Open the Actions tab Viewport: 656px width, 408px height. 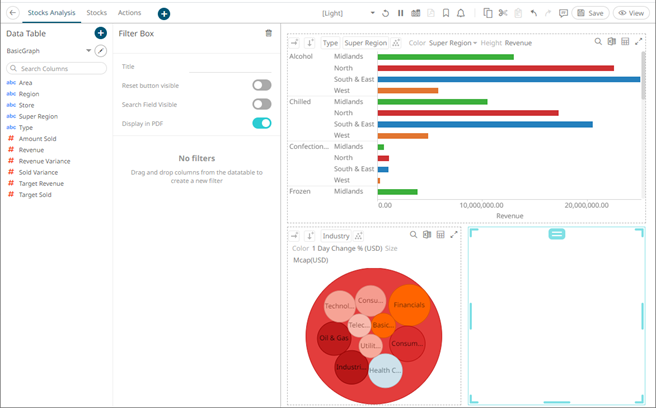point(129,13)
